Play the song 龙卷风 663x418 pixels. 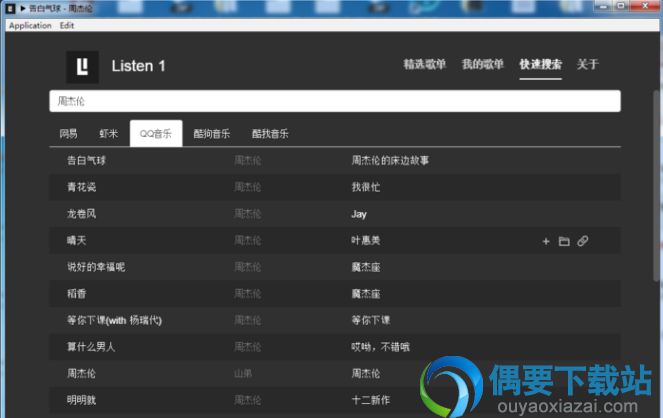82,214
